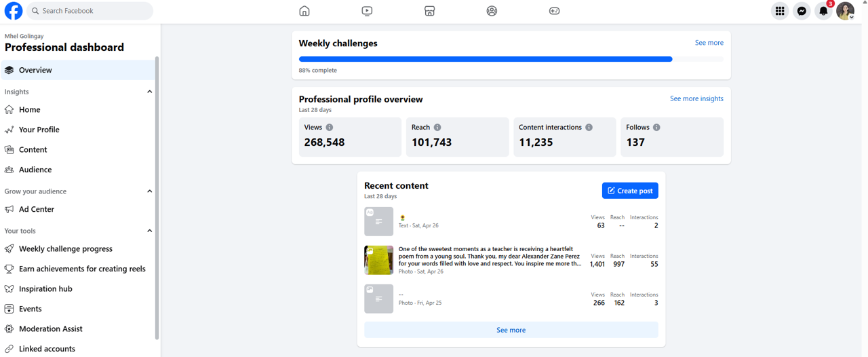Open the Marketplace icon

click(x=429, y=11)
